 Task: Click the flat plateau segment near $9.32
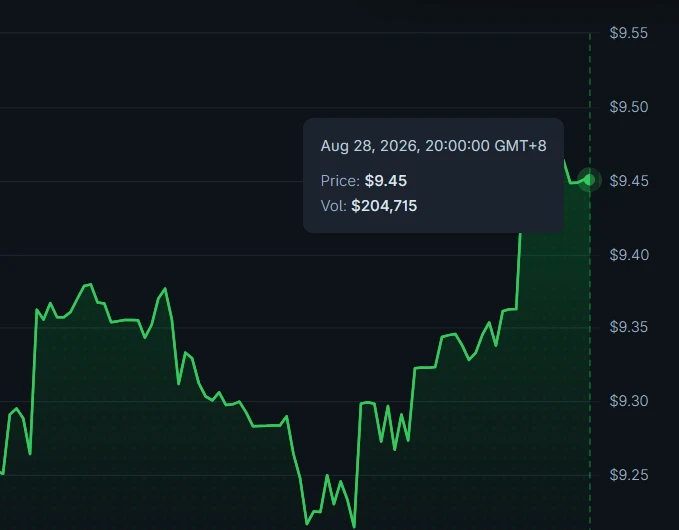pyautogui.click(x=425, y=368)
